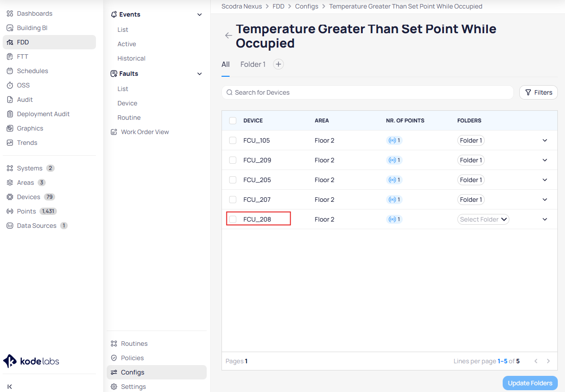
Task: Switch to the Folder 1 tab
Action: [253, 65]
